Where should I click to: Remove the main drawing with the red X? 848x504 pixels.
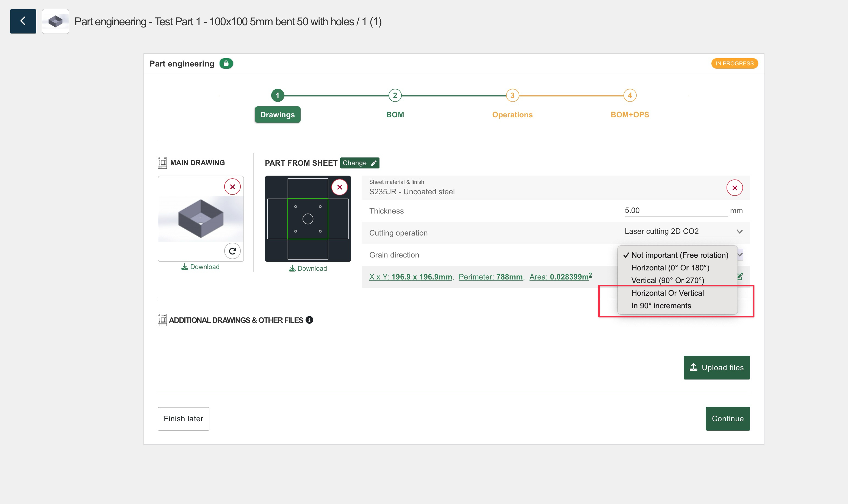point(232,187)
